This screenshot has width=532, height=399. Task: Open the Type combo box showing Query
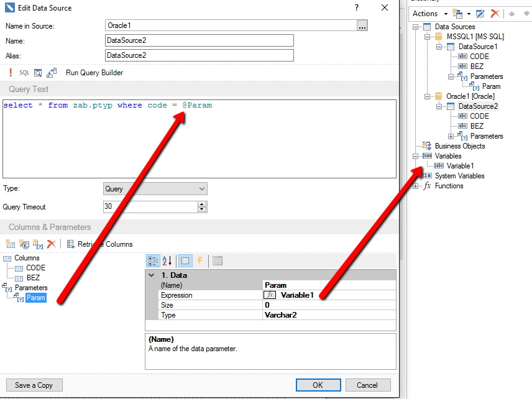(x=155, y=189)
